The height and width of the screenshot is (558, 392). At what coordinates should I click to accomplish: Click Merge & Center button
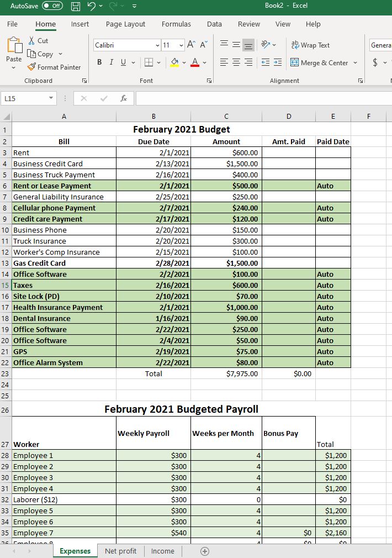point(319,62)
